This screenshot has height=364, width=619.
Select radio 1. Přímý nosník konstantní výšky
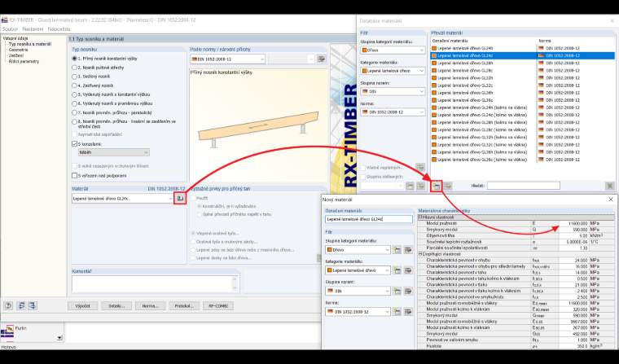pyautogui.click(x=74, y=59)
